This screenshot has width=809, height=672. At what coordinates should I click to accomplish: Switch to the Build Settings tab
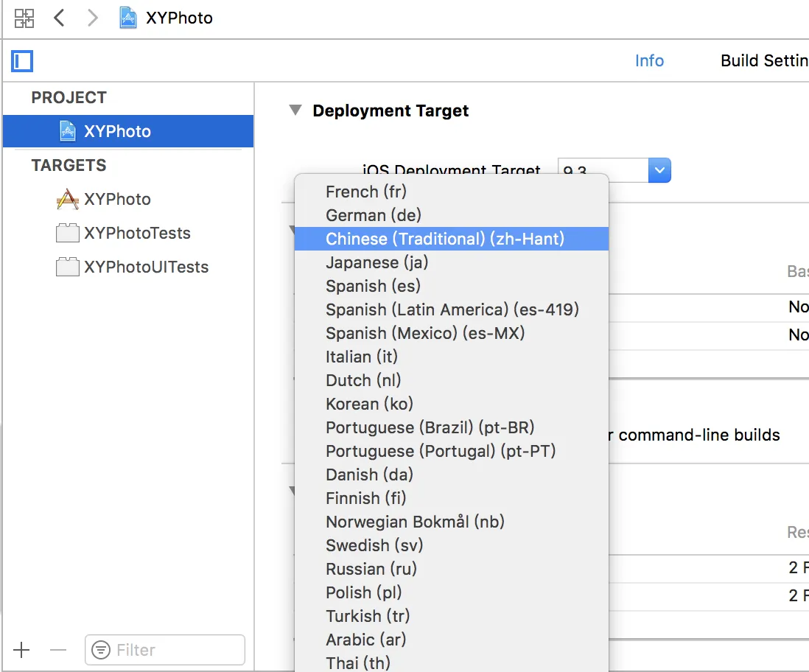click(x=764, y=60)
